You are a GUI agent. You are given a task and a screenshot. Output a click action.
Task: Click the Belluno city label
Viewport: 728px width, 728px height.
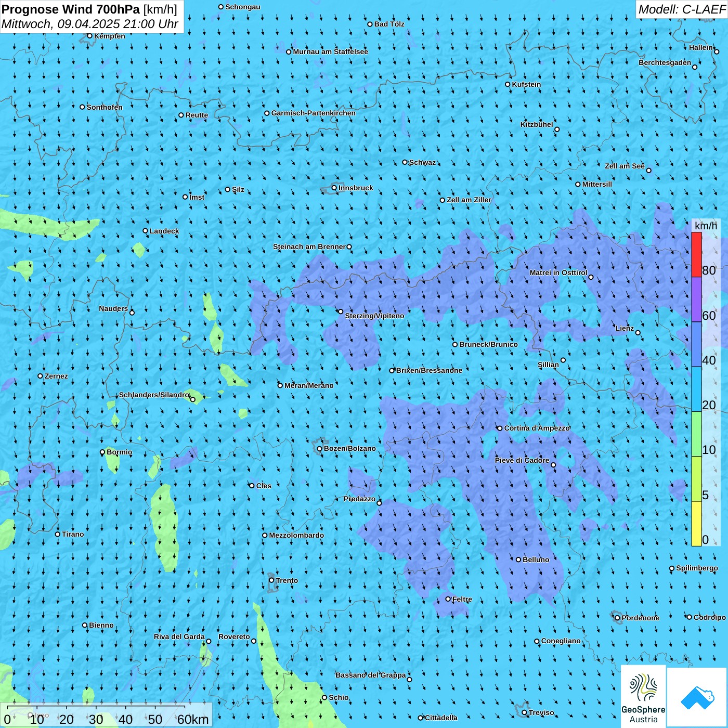click(536, 560)
